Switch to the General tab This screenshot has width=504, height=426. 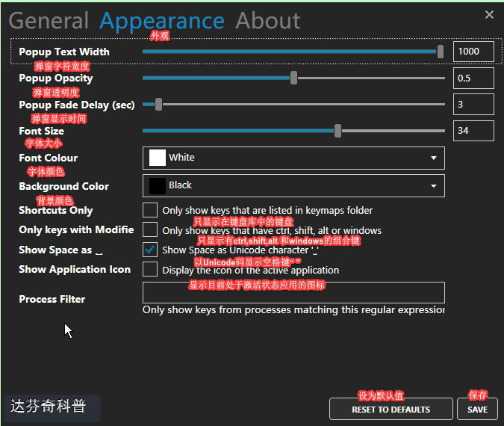[x=49, y=21]
